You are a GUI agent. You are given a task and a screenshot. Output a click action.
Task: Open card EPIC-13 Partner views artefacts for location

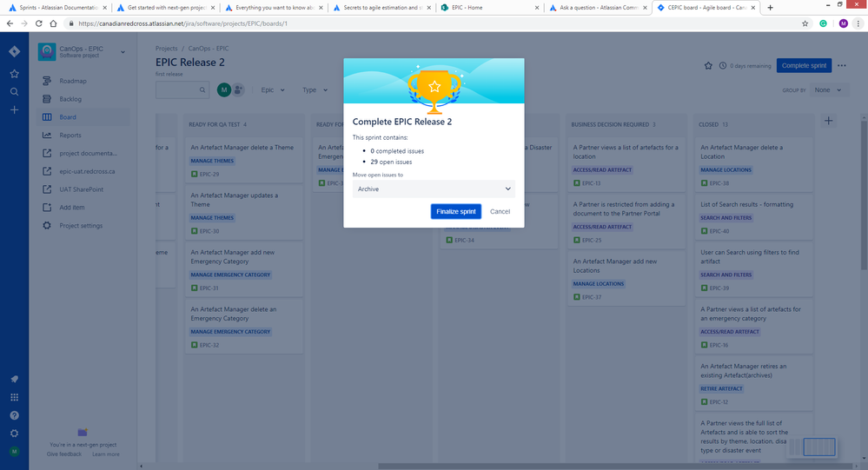click(x=626, y=165)
